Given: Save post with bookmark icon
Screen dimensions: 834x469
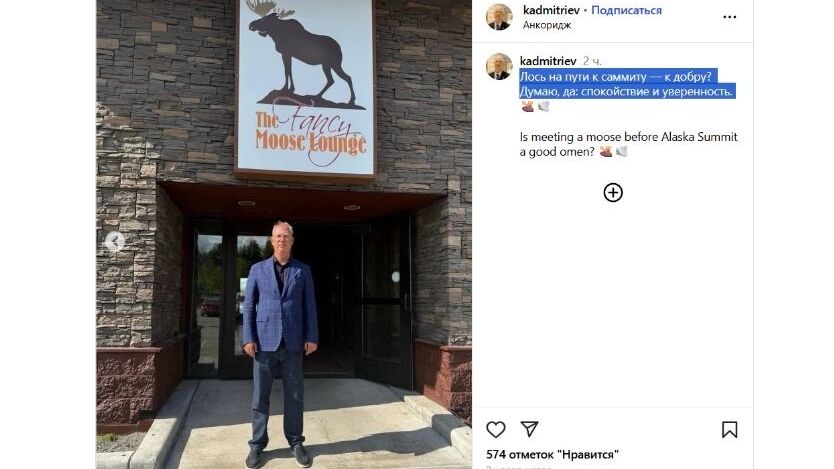Looking at the screenshot, I should tap(729, 430).
